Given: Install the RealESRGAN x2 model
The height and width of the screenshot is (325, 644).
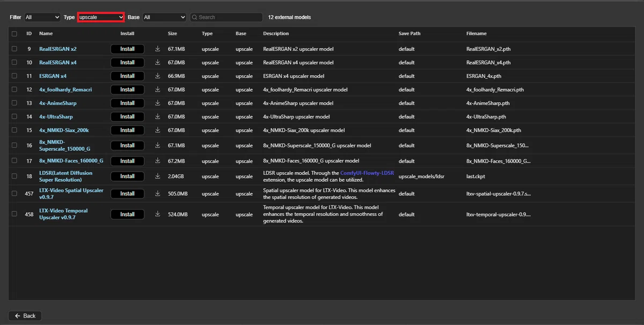Looking at the screenshot, I should pyautogui.click(x=127, y=49).
